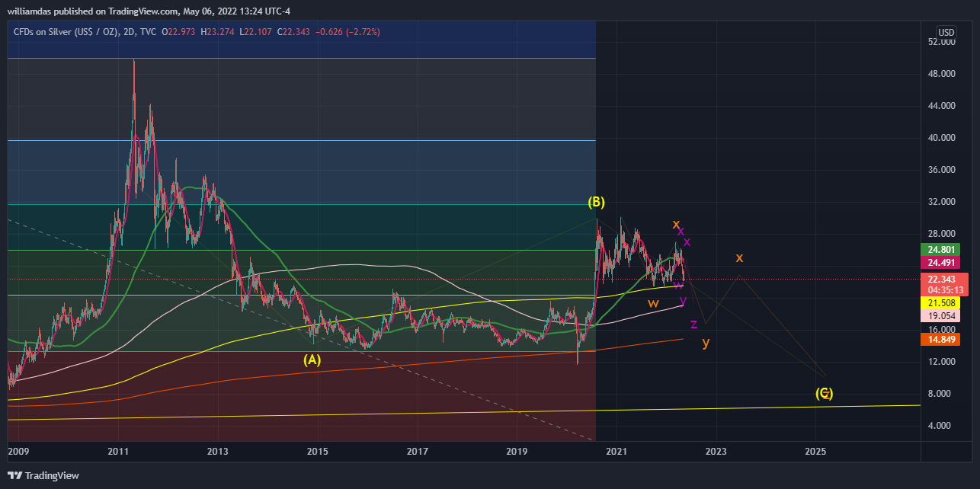Click the orange w wave label
The image size is (980, 489).
click(x=653, y=303)
